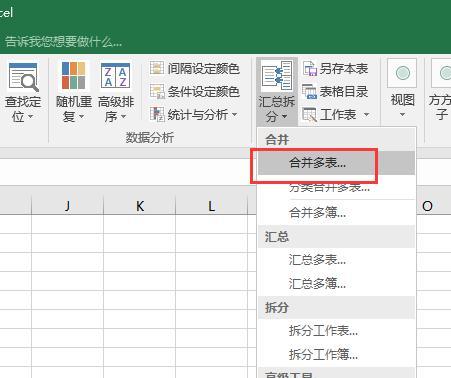Click the 表格目录 icon
451x378 pixels.
(310, 91)
